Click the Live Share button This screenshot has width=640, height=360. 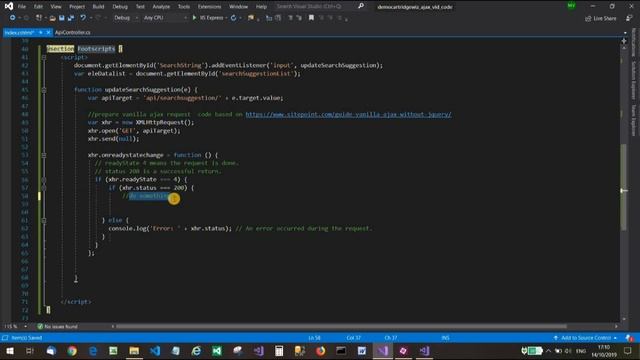click(x=601, y=18)
